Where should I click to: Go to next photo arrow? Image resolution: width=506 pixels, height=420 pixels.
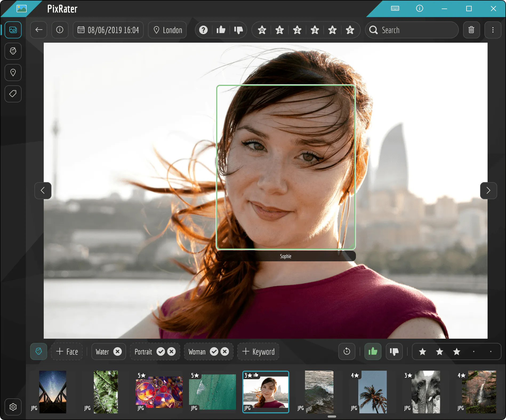click(x=488, y=190)
